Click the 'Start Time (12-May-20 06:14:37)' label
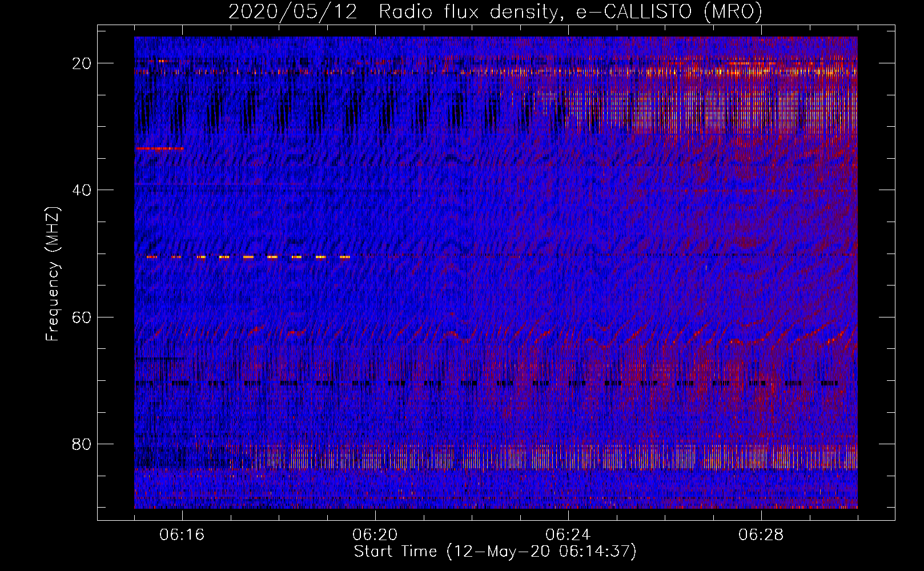This screenshot has width=924, height=571. click(495, 552)
